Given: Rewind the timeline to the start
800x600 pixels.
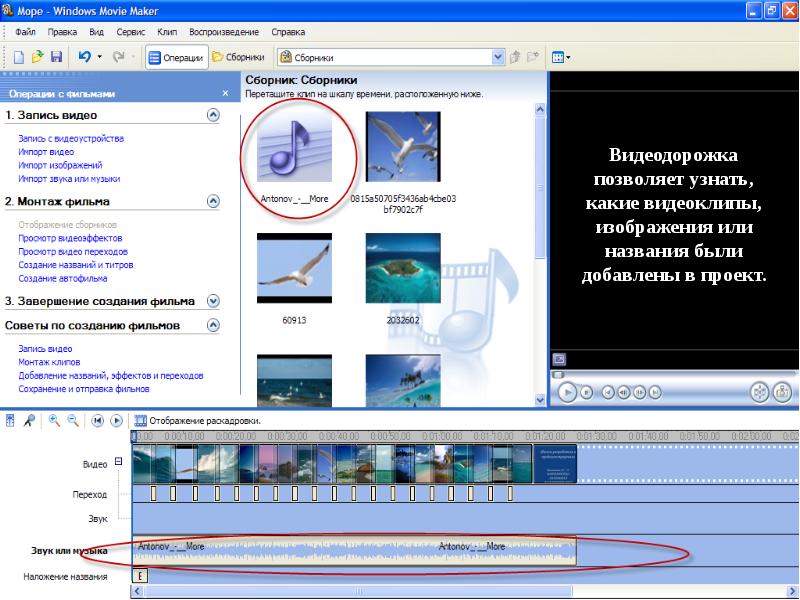Looking at the screenshot, I should point(98,421).
